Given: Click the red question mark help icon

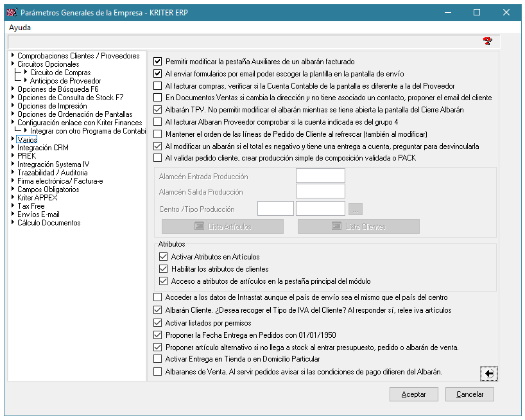Looking at the screenshot, I should 488,41.
